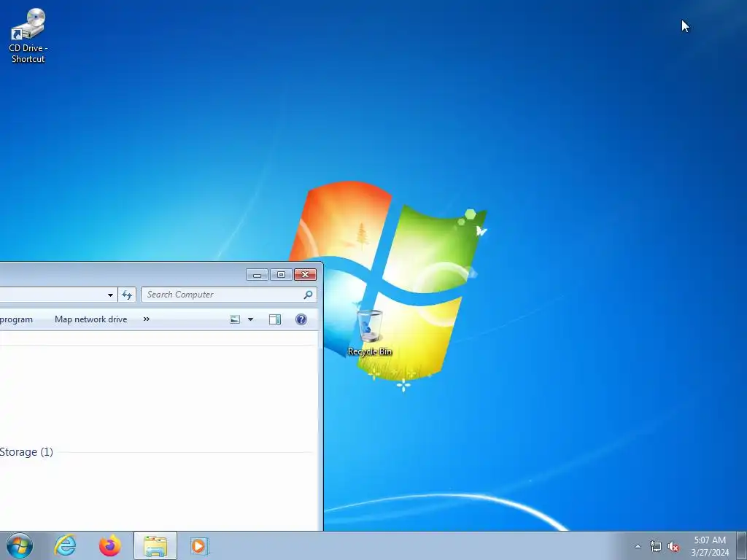Open the network status tray icon

656,547
